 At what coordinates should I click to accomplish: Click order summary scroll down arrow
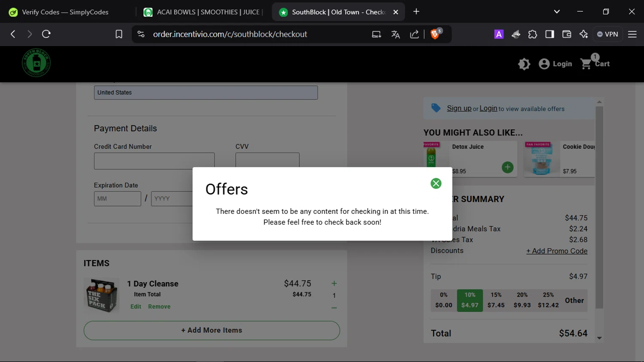click(x=599, y=338)
